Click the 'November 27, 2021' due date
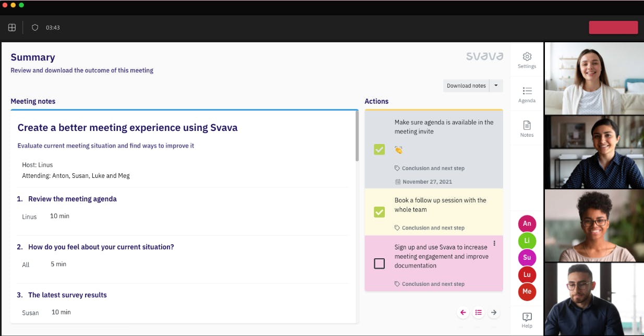The image size is (644, 336). pos(427,182)
